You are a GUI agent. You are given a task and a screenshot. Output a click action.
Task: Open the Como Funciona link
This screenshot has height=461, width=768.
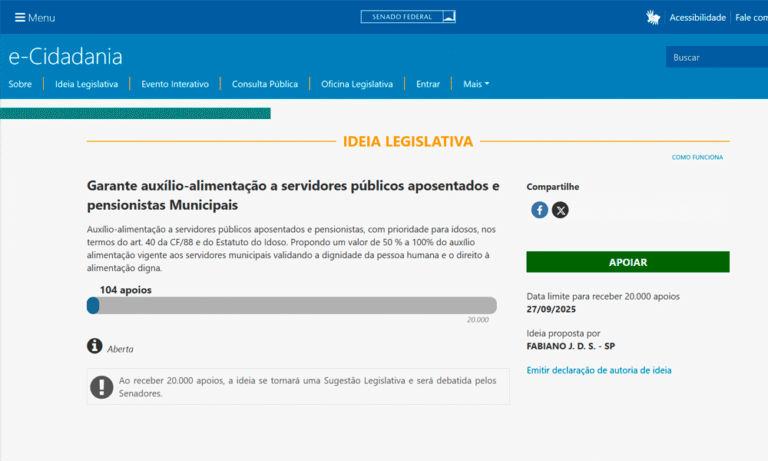click(x=697, y=157)
